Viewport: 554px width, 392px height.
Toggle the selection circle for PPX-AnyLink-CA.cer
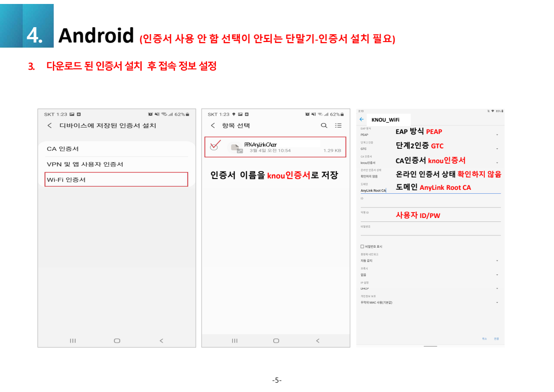214,146
